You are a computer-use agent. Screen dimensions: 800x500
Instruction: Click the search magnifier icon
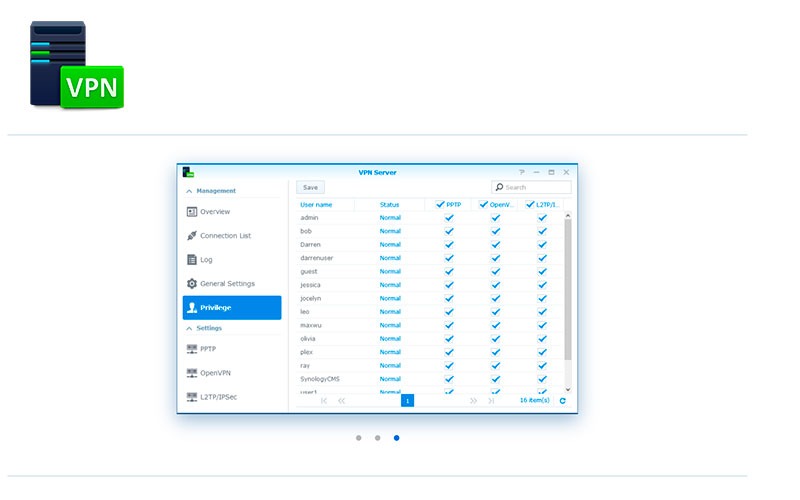pos(499,187)
